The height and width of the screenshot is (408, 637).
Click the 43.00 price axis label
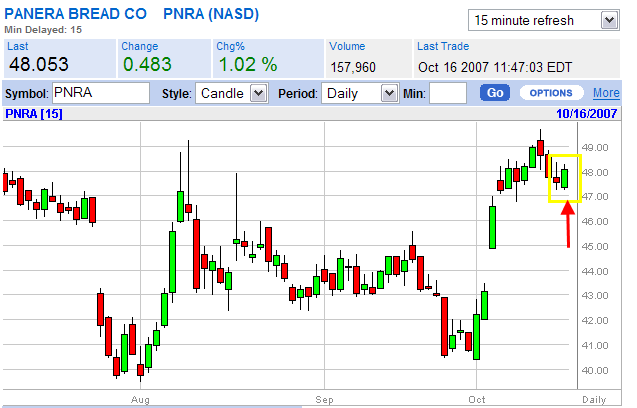(595, 295)
